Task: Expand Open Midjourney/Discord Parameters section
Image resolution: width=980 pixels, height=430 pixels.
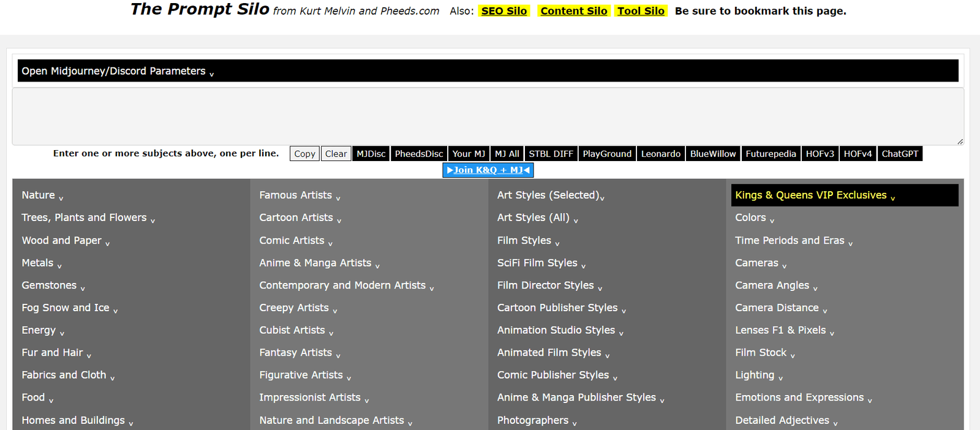Action: coord(118,71)
